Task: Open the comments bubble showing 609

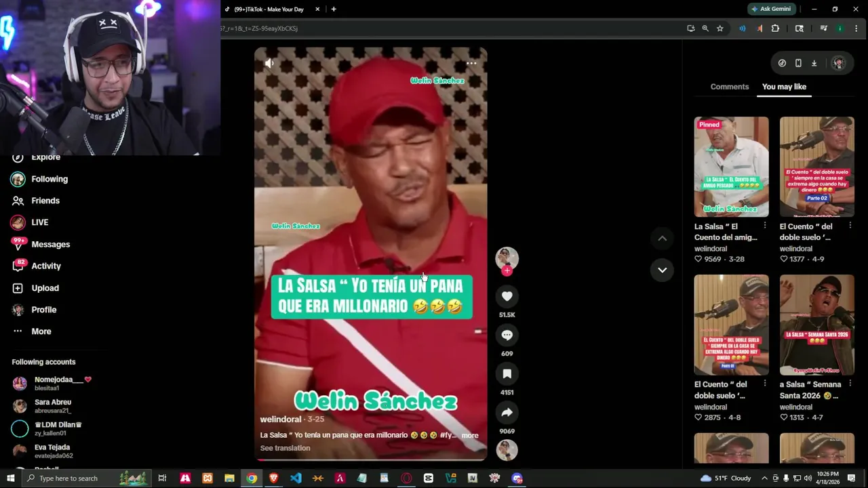Action: point(507,335)
